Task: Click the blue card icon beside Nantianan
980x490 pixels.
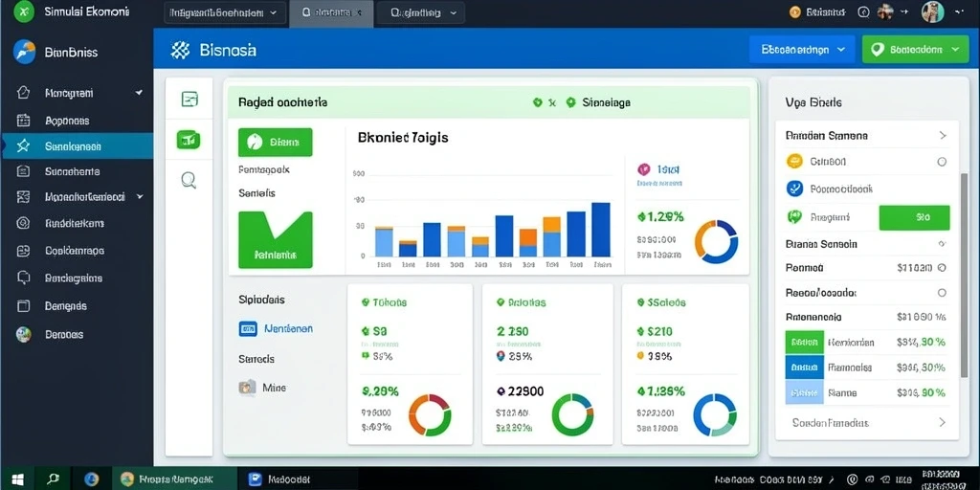Action: (x=248, y=328)
